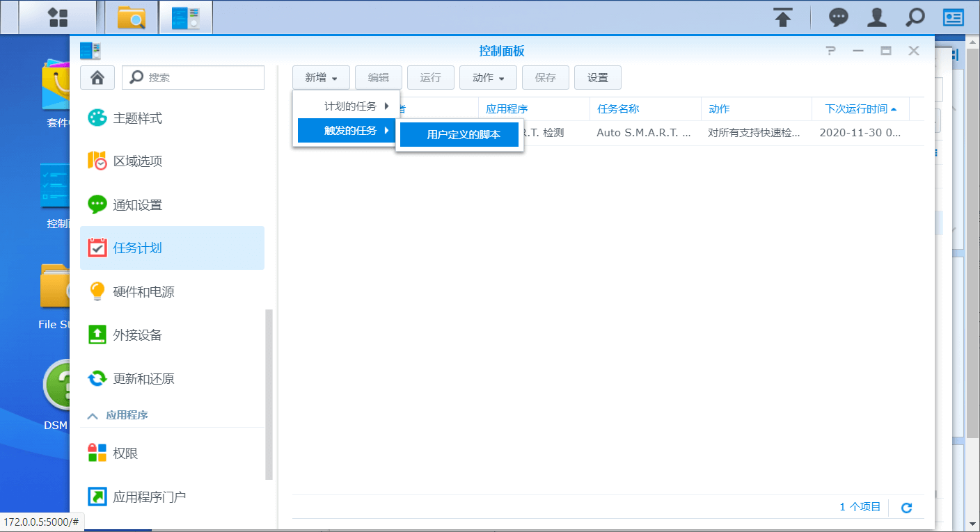
Task: Collapse the 应用程序 sidebar section
Action: (x=93, y=415)
